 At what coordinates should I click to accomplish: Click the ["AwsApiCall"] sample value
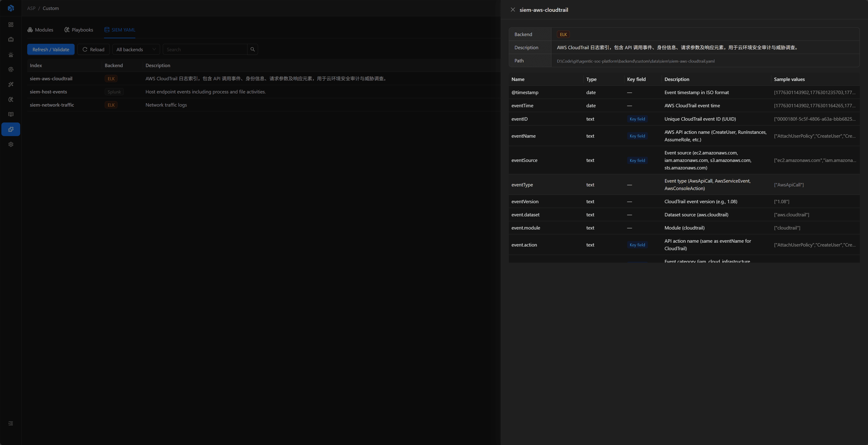pyautogui.click(x=789, y=185)
